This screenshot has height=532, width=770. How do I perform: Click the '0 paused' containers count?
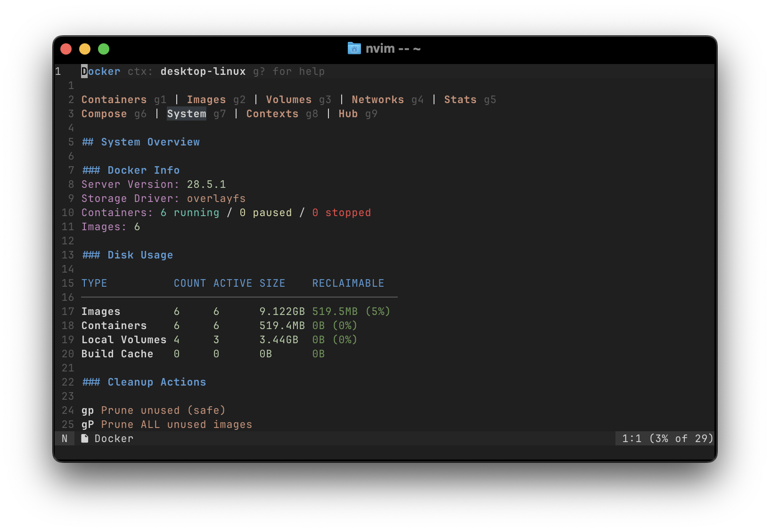click(x=266, y=213)
